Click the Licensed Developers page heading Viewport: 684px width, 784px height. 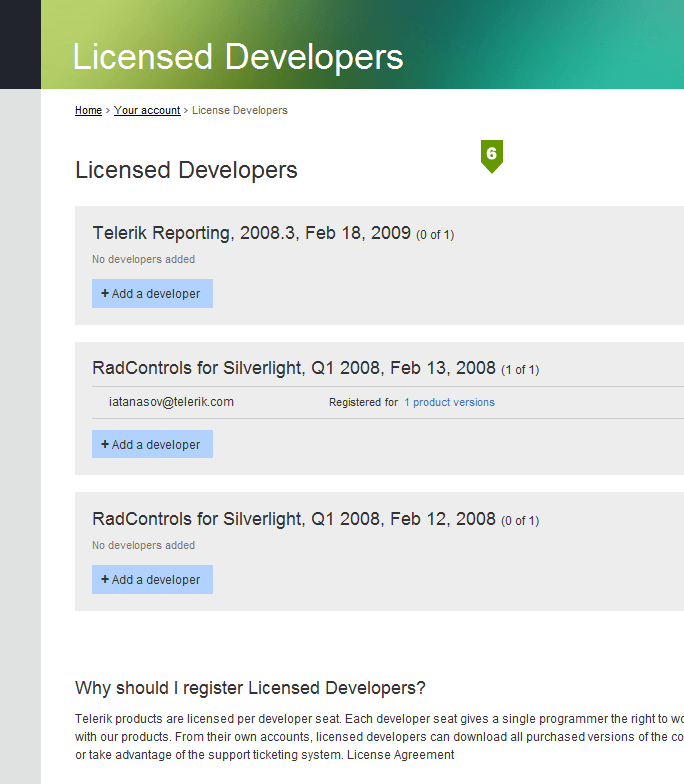(186, 170)
